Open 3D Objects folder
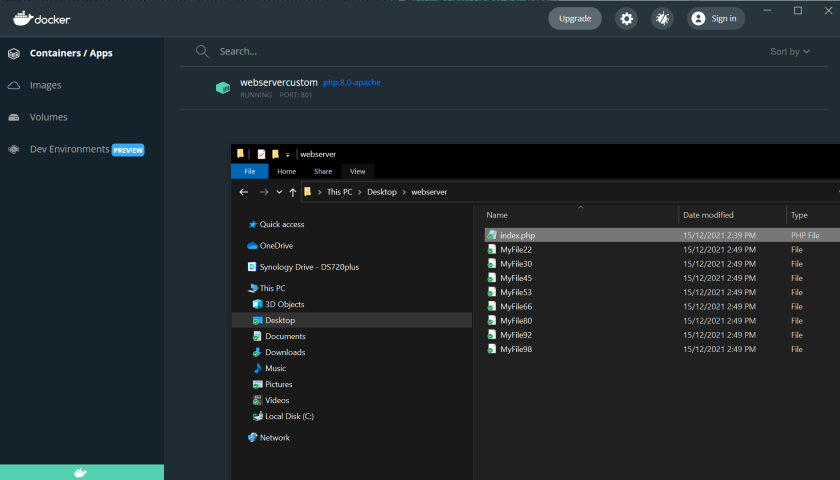The image size is (840, 480). tap(284, 304)
